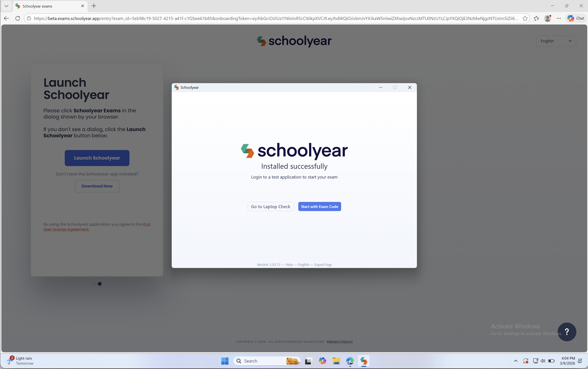Open the favorites list icon
Image resolution: width=588 pixels, height=369 pixels.
click(536, 18)
